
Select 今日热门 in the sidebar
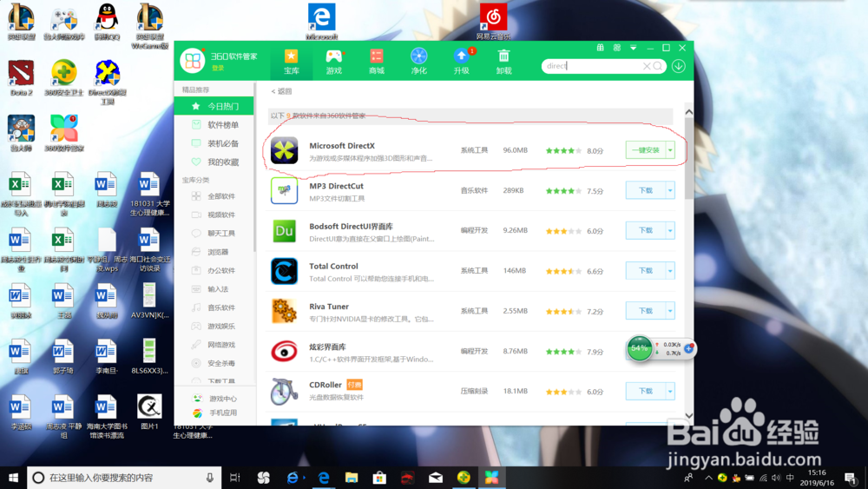pyautogui.click(x=214, y=106)
